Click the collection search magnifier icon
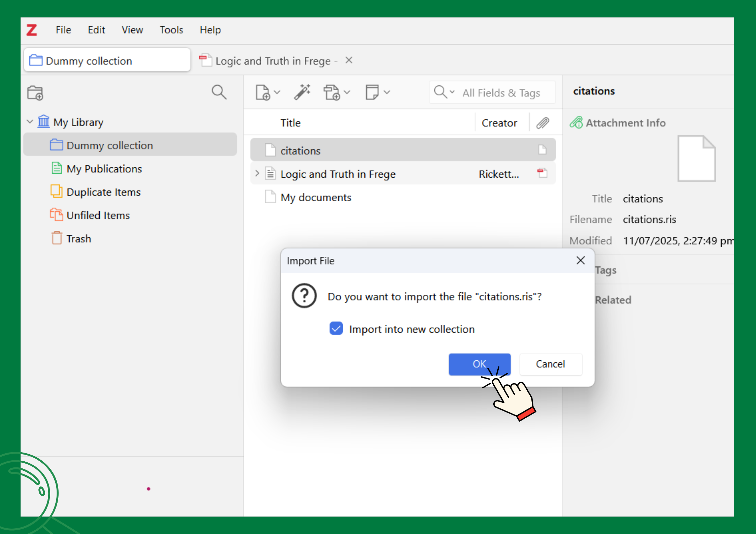756x534 pixels. click(219, 92)
